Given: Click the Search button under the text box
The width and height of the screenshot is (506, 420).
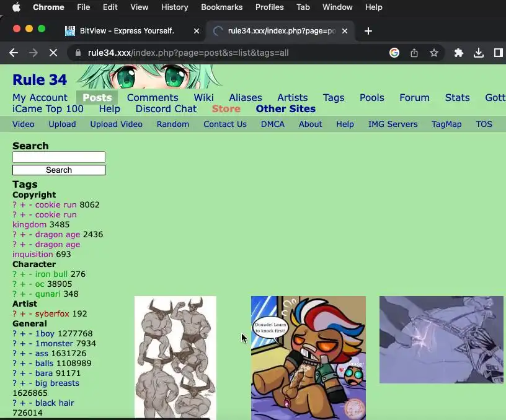Looking at the screenshot, I should tap(59, 170).
